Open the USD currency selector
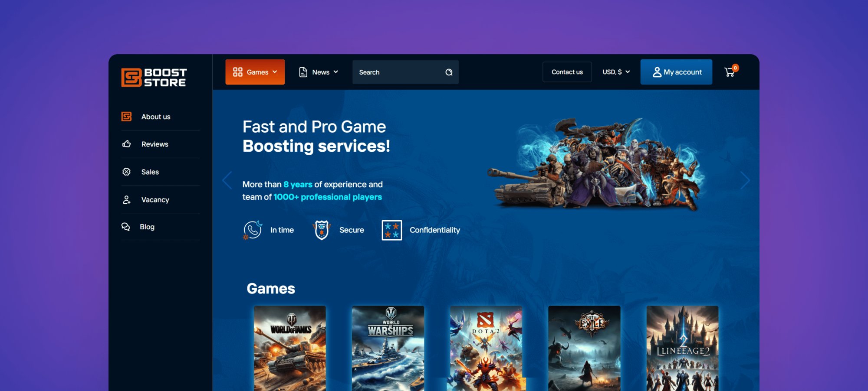The image size is (868, 391). (616, 72)
